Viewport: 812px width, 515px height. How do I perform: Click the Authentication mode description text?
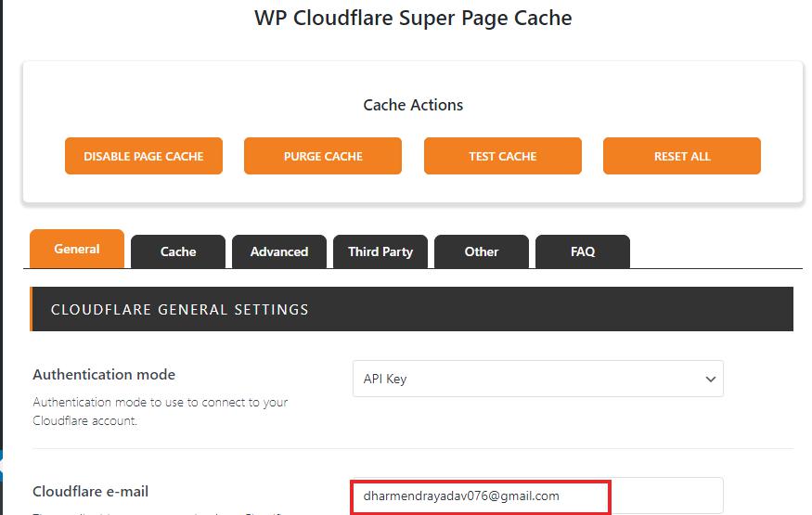tap(160, 411)
